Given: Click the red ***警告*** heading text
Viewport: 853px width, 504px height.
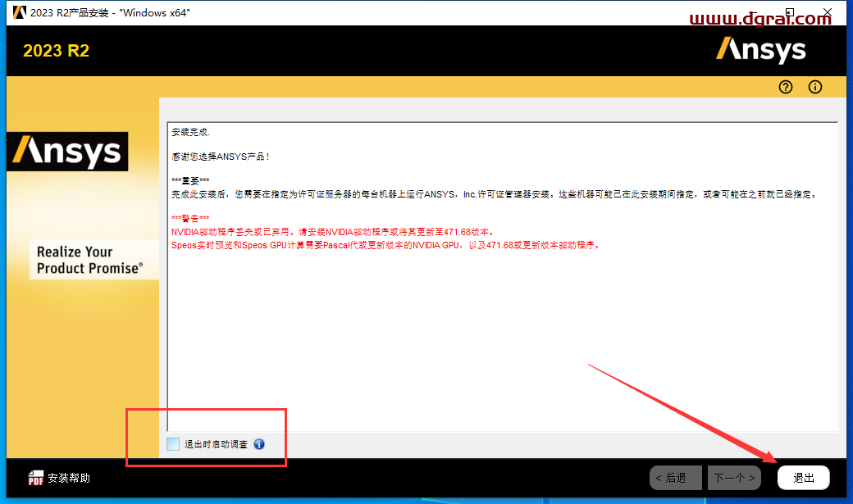Looking at the screenshot, I should click(x=190, y=219).
